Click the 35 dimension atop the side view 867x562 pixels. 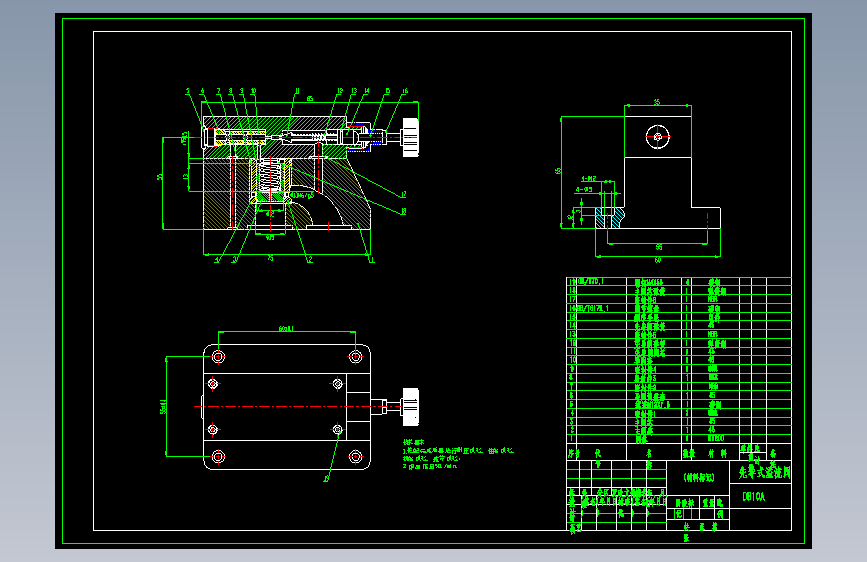pyautogui.click(x=657, y=102)
